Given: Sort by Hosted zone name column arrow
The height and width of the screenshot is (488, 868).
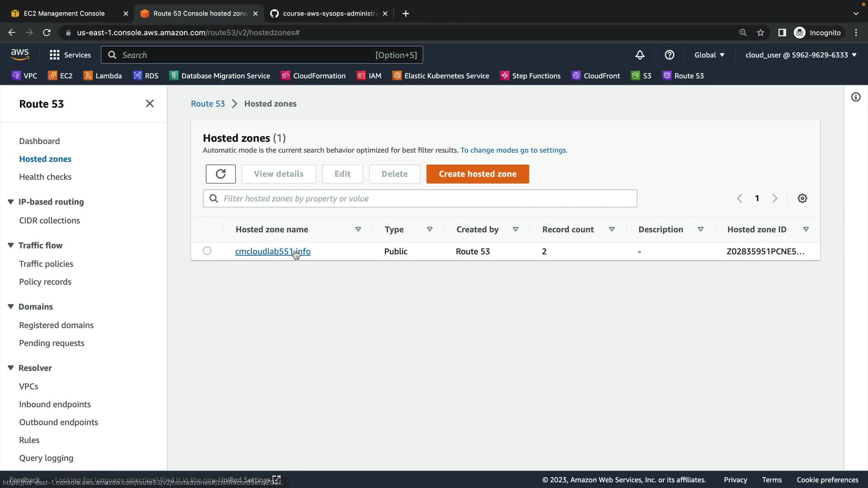Looking at the screenshot, I should click(358, 230).
